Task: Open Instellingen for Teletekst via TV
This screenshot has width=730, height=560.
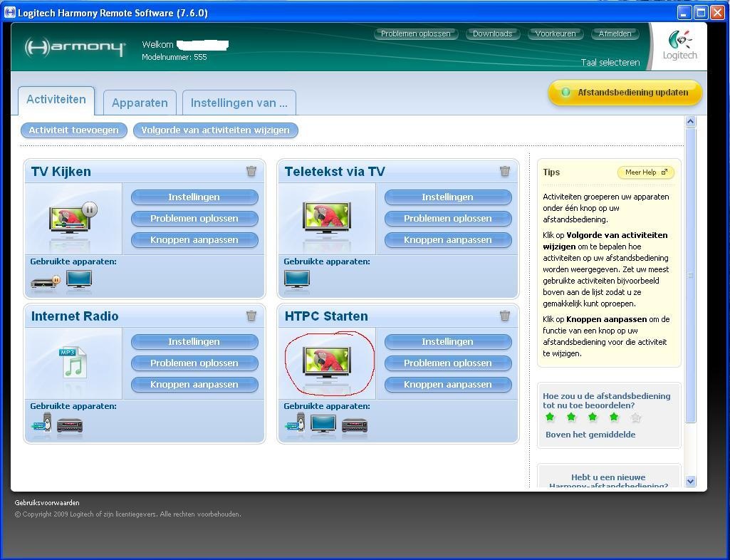Action: [x=448, y=197]
